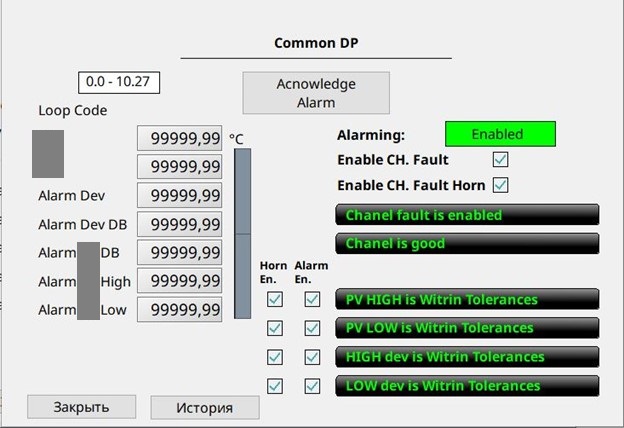Click the Alarm Low value field
Image resolution: width=624 pixels, height=428 pixels.
179,309
